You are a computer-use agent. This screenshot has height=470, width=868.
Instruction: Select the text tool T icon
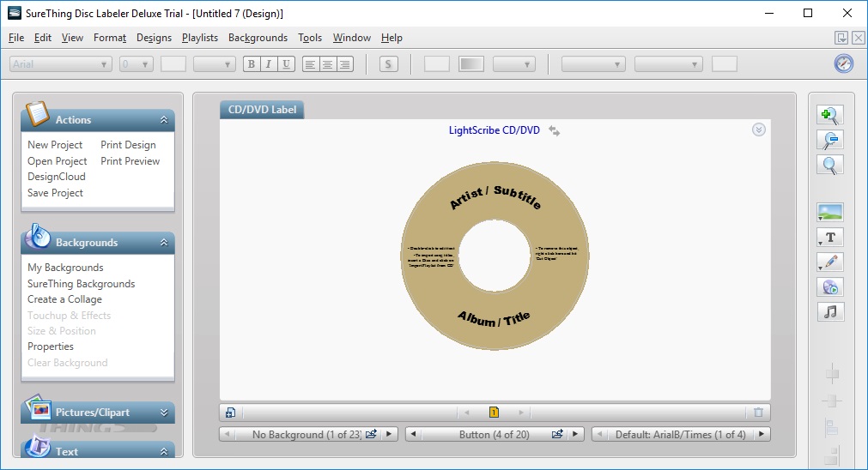pyautogui.click(x=830, y=238)
